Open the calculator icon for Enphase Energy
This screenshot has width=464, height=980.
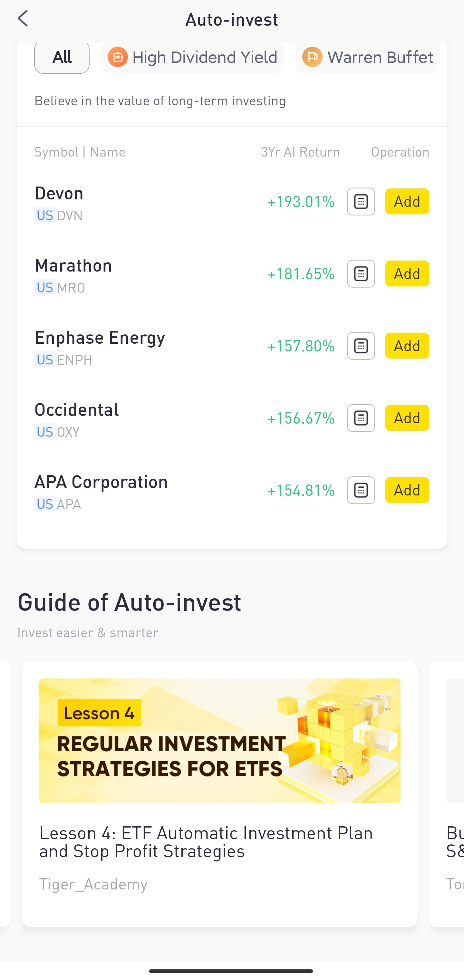pos(361,346)
